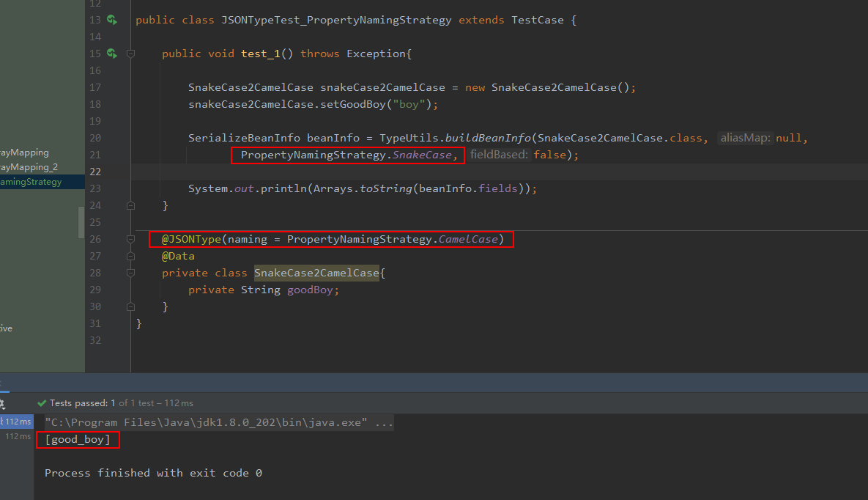
Task: Click line number 29 in the gutter
Action: coord(95,290)
